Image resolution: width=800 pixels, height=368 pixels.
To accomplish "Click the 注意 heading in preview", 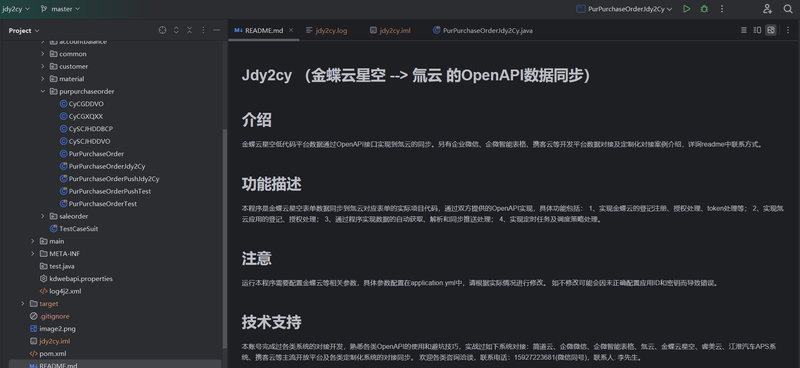I will (257, 258).
